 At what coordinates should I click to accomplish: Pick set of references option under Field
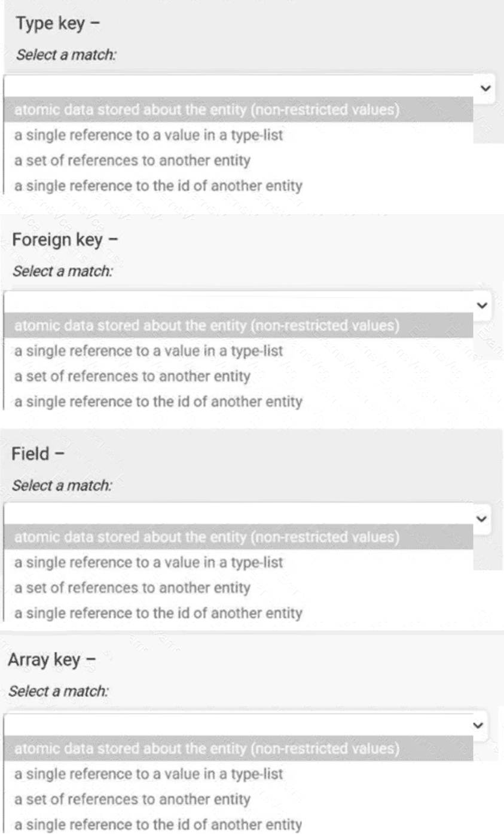(x=132, y=588)
